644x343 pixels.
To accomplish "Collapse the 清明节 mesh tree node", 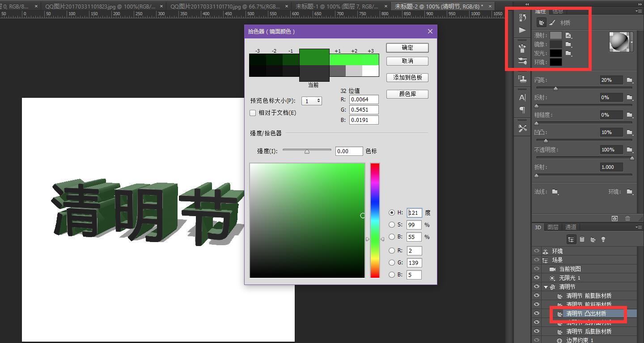I will point(546,287).
